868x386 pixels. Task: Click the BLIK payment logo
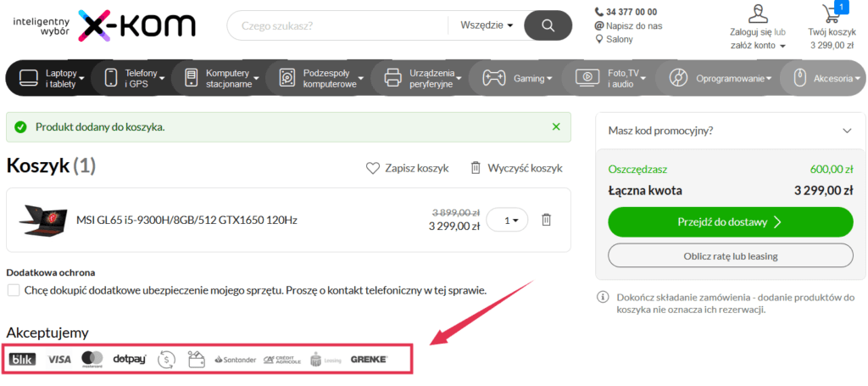[23, 360]
